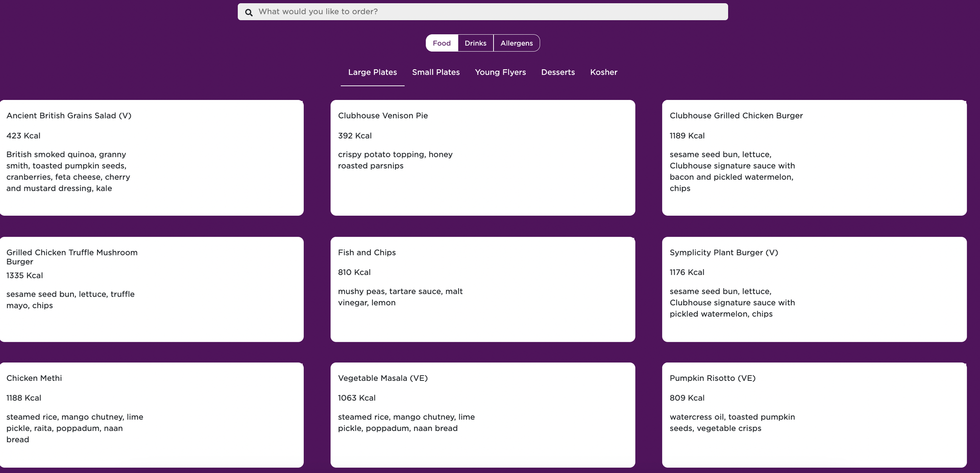Choose the Symplicity Plant Burger card
Screen dimensions: 980x473
pyautogui.click(x=814, y=289)
